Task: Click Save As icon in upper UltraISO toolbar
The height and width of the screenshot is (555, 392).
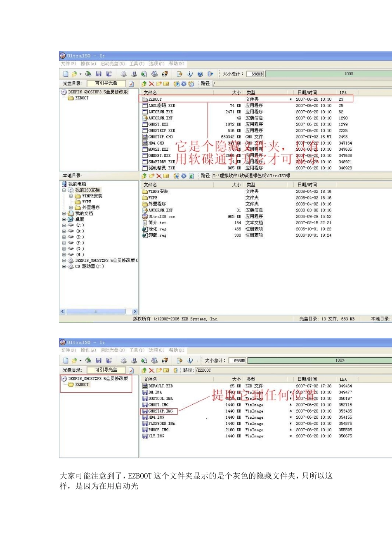Action: (x=109, y=74)
